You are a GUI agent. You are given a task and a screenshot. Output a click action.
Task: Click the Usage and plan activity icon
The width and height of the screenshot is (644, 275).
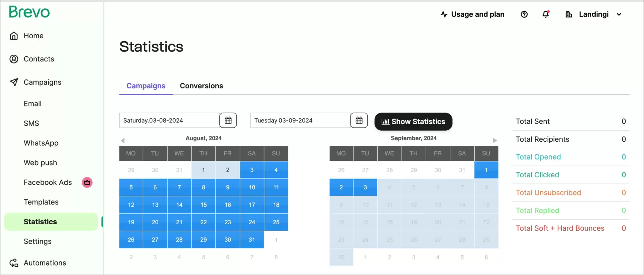444,14
